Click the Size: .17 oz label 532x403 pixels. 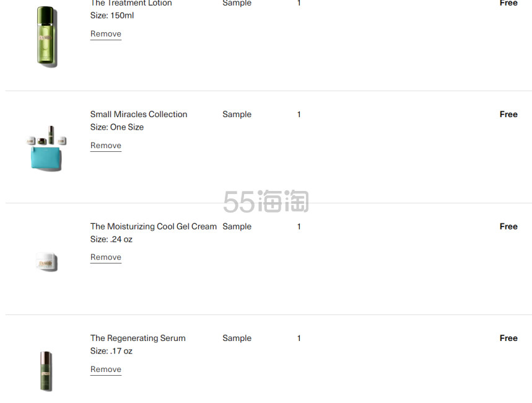click(x=111, y=351)
